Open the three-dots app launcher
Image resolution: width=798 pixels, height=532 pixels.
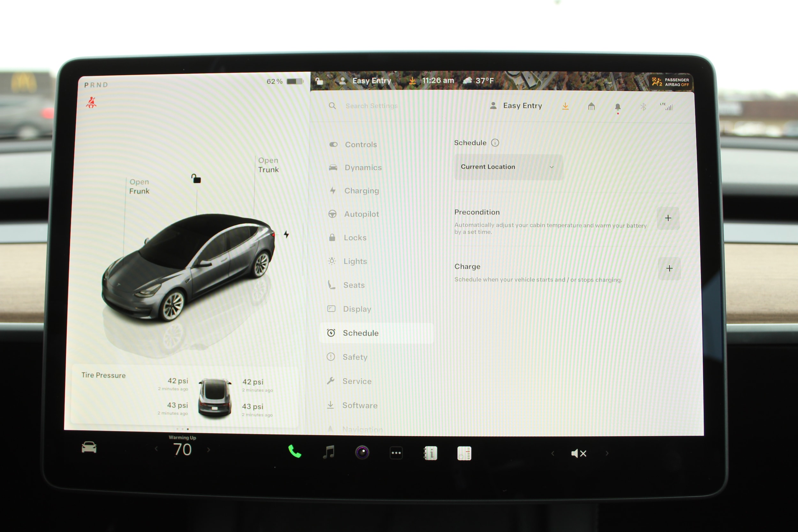click(x=396, y=453)
